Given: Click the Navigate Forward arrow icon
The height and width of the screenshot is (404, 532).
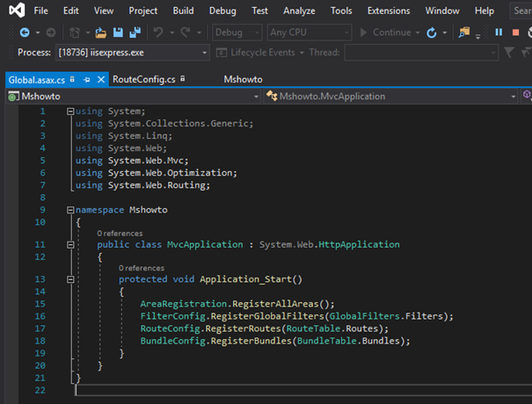Looking at the screenshot, I should [x=51, y=32].
